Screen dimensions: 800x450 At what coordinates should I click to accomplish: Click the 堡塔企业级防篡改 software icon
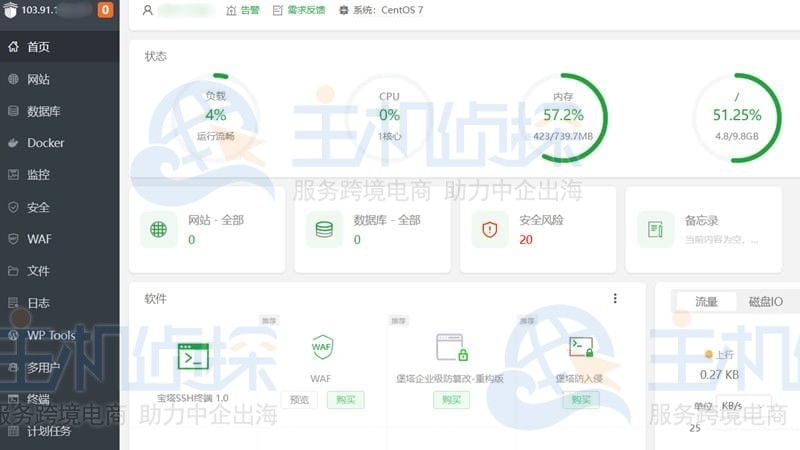coord(452,347)
